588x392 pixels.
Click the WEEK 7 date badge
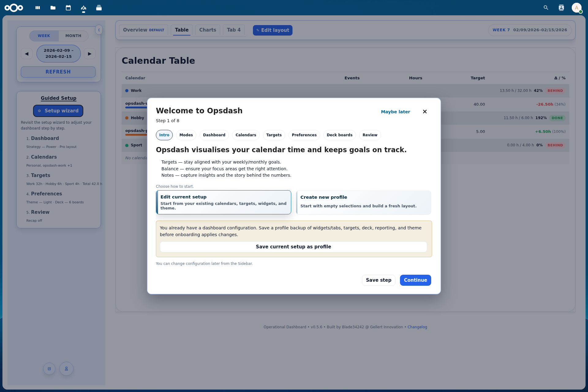(x=530, y=30)
